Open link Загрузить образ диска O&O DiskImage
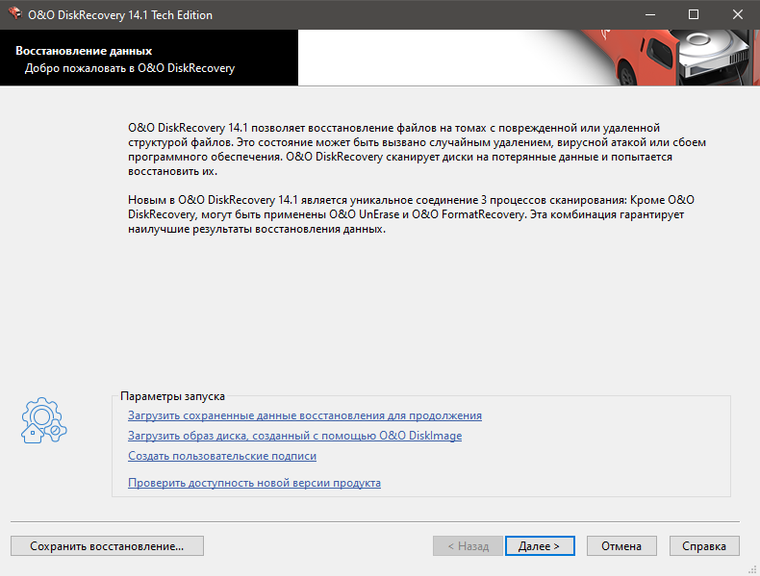 point(295,436)
